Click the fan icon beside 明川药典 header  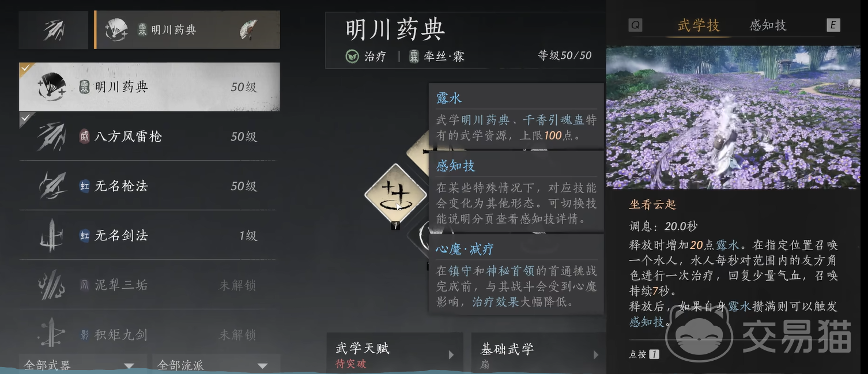248,30
